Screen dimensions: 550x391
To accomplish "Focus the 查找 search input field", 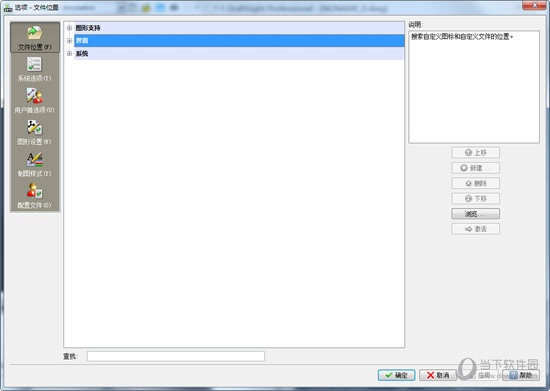I will pyautogui.click(x=176, y=356).
